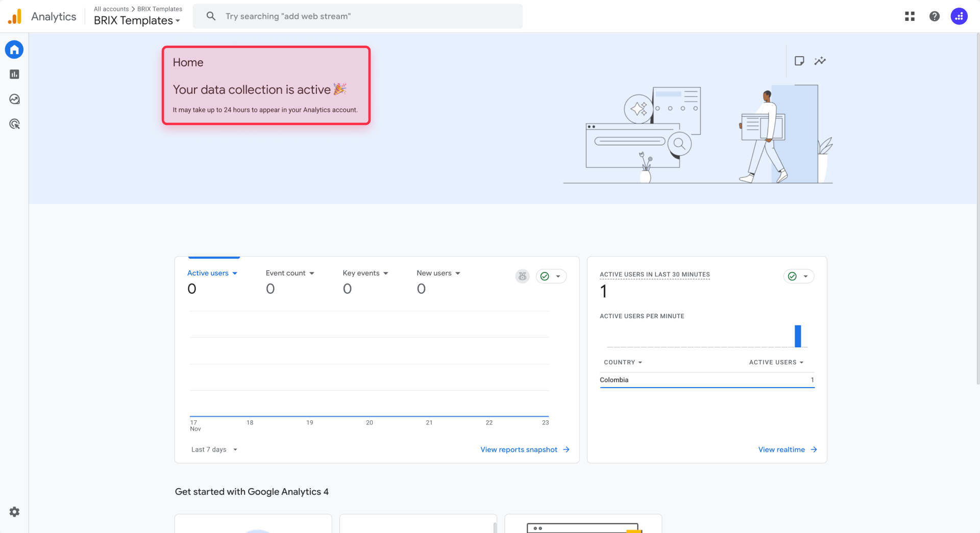Click the blue active users per minute bar
This screenshot has width=980, height=533.
[x=798, y=336]
